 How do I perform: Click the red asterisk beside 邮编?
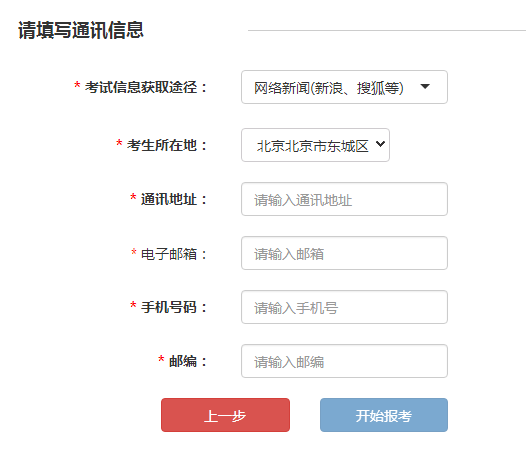tap(161, 359)
